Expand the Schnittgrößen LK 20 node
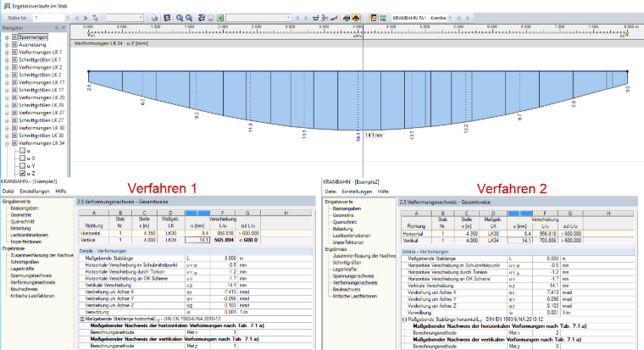Image resolution: width=644 pixels, height=350 pixels. (7, 105)
